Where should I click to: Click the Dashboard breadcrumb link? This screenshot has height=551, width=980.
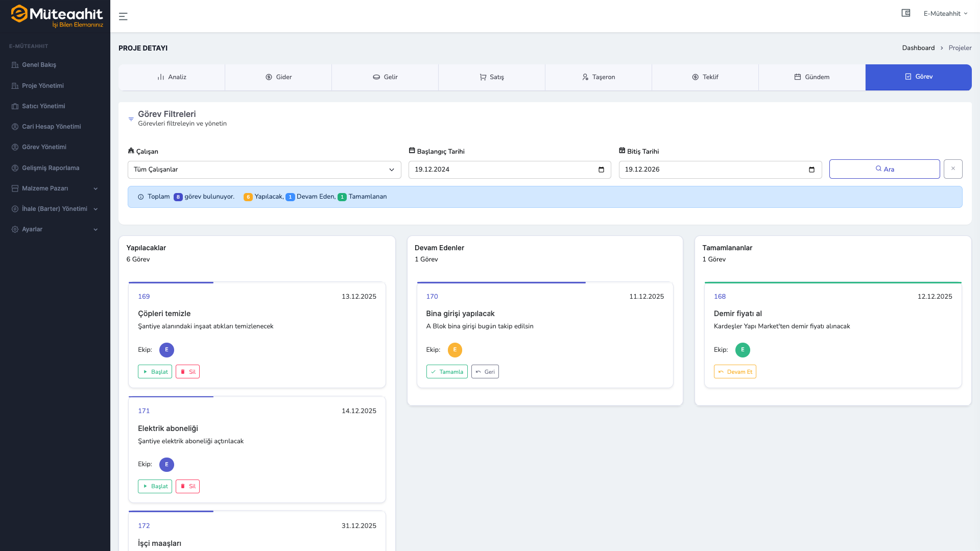click(x=918, y=48)
